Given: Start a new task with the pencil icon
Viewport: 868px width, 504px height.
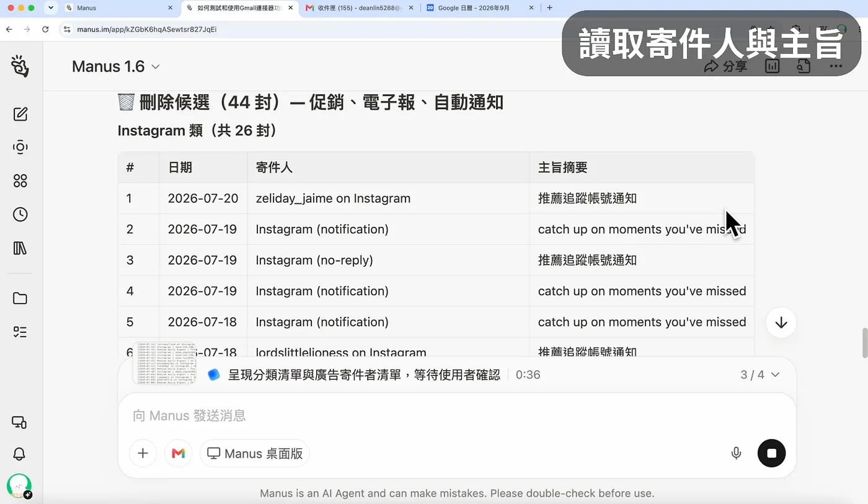Looking at the screenshot, I should tap(20, 114).
